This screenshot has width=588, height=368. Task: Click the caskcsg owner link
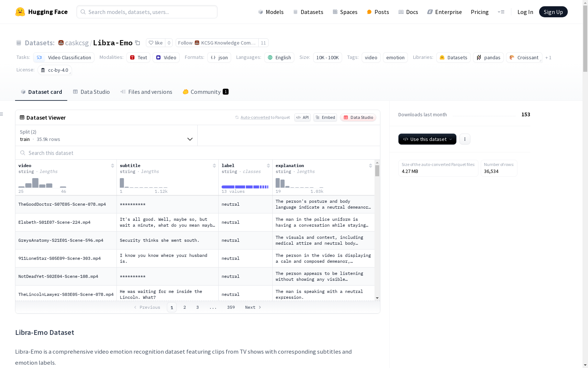tap(77, 43)
